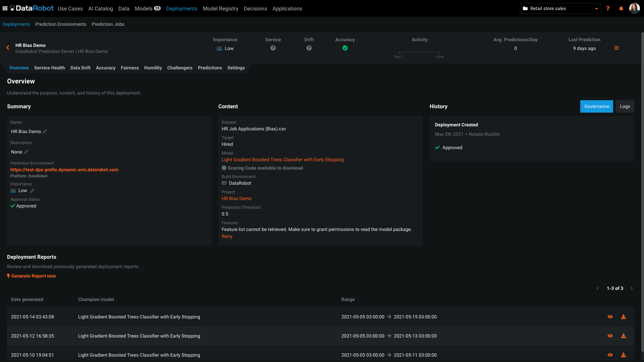Screen dimensions: 644x362
Task: Open Decisions in top nav
Action: pyautogui.click(x=255, y=8)
